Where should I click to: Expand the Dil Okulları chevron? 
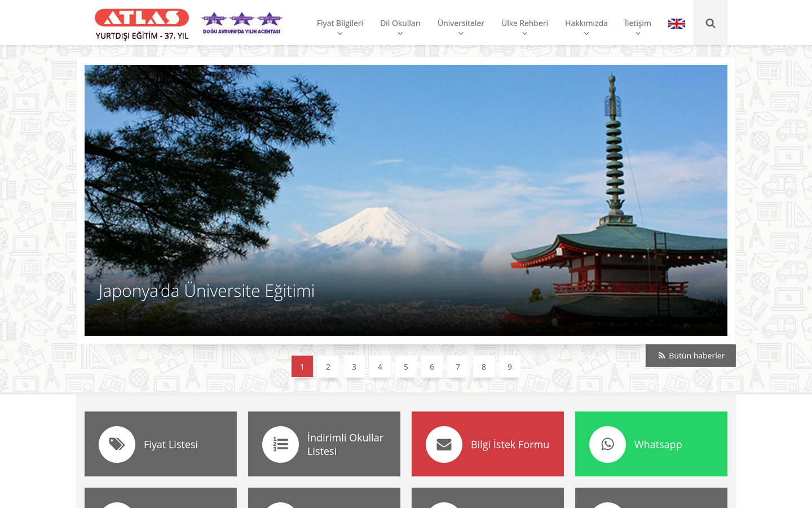pyautogui.click(x=400, y=34)
